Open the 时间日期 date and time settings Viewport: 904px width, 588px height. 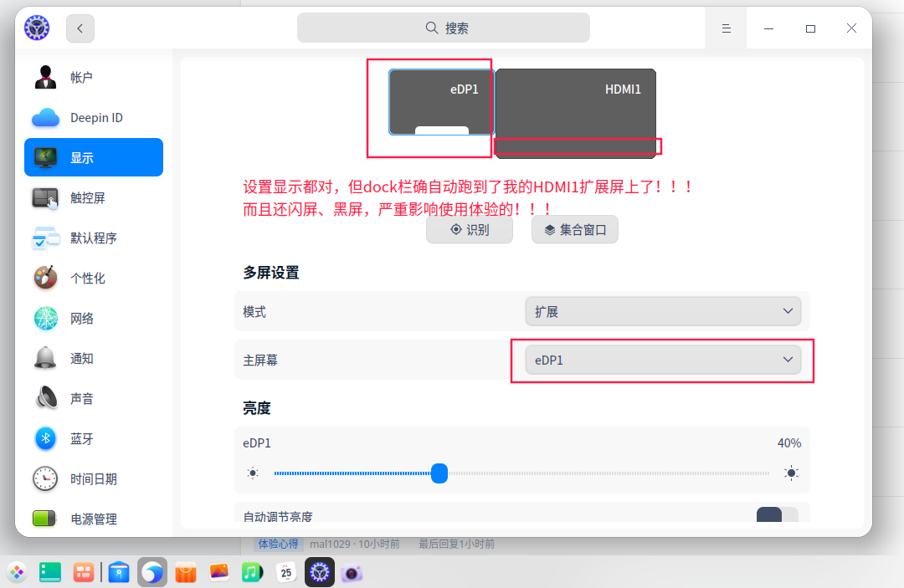(x=94, y=478)
